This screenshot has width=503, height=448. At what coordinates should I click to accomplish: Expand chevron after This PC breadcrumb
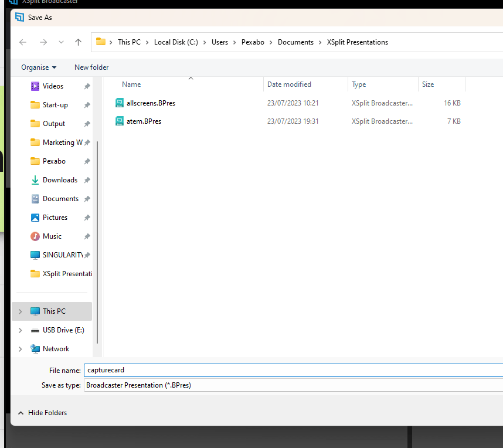(147, 42)
